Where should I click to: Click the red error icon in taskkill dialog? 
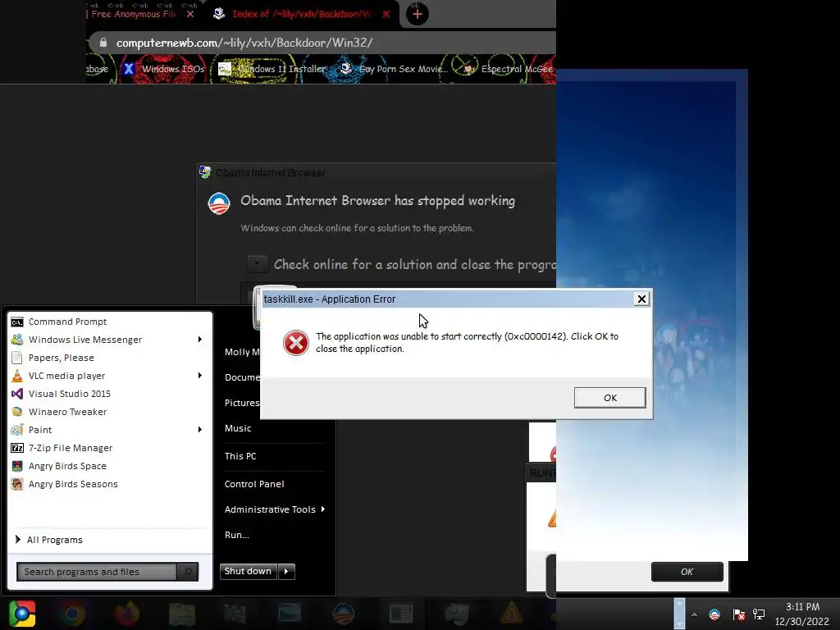click(295, 343)
